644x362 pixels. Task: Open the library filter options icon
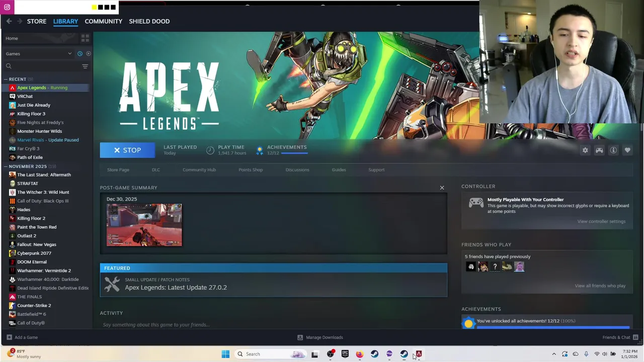(85, 66)
